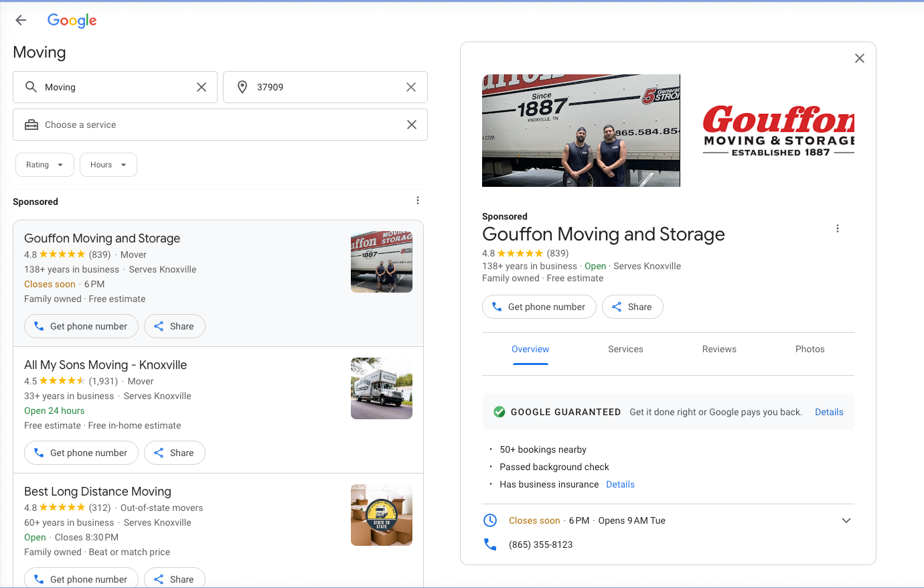Screen dimensions: 924x588
Task: Get phone number for Gouffon in list
Action: point(82,326)
